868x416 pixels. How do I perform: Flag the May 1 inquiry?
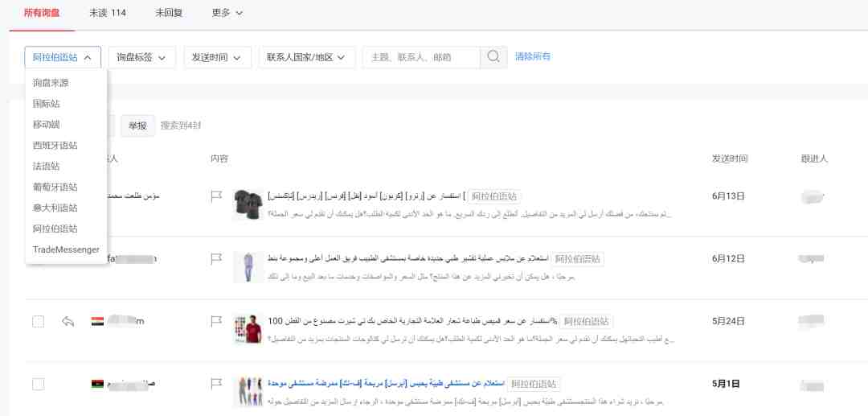(x=216, y=384)
